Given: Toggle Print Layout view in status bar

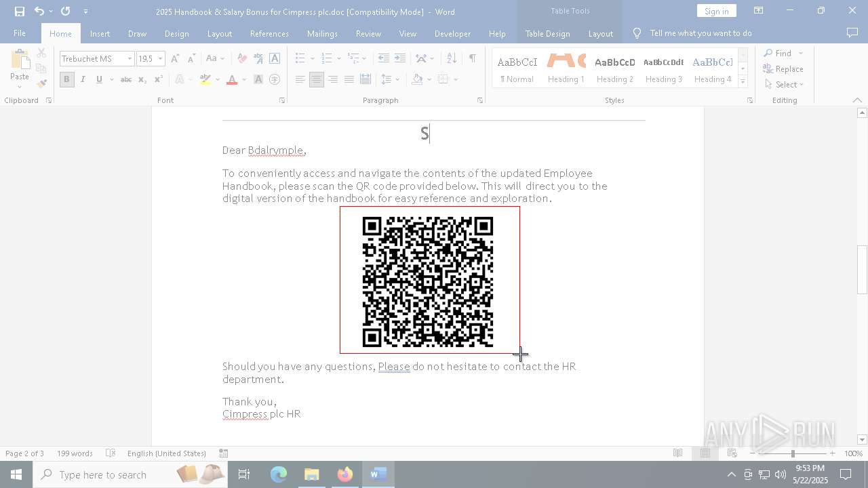Looking at the screenshot, I should [x=705, y=453].
